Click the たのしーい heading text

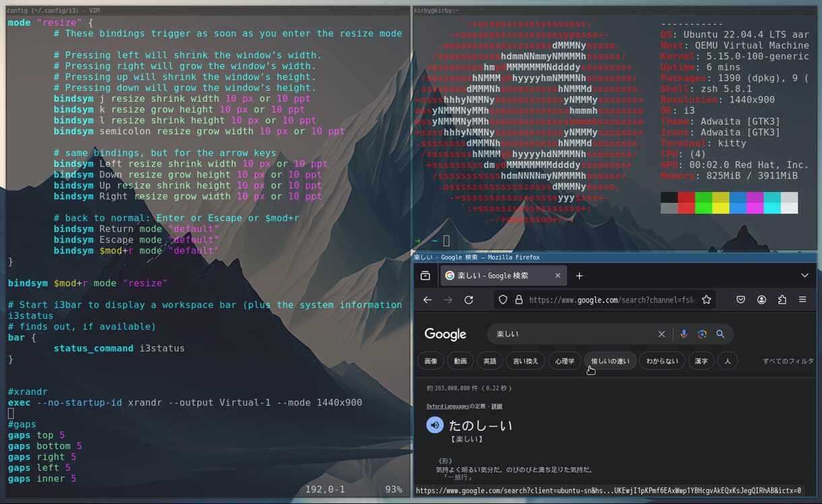(480, 425)
